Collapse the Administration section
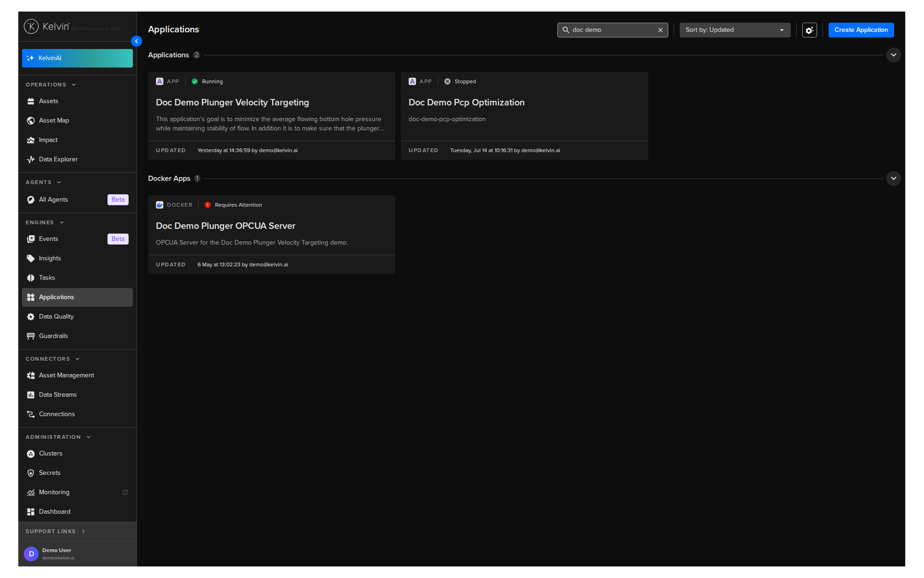Image resolution: width=924 pixels, height=578 pixels. (58, 437)
